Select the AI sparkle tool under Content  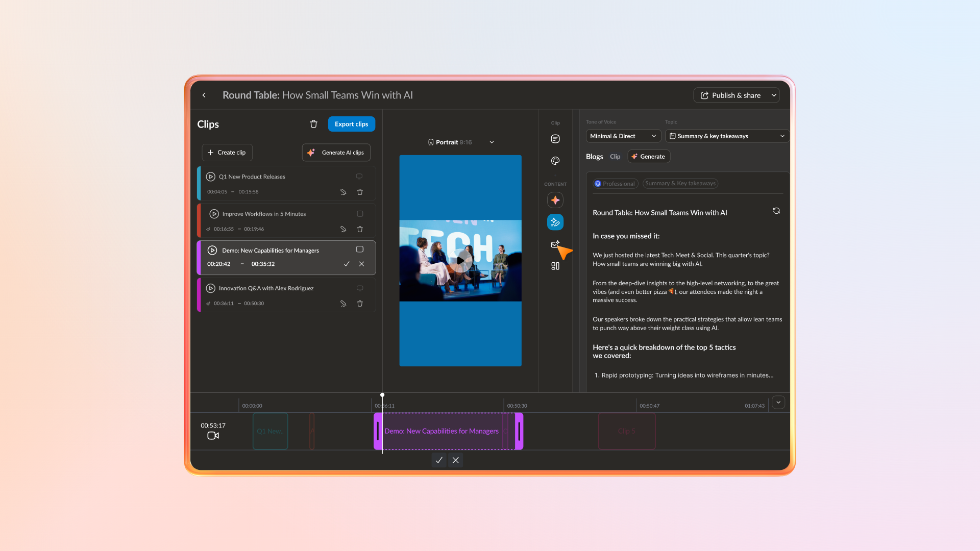555,200
